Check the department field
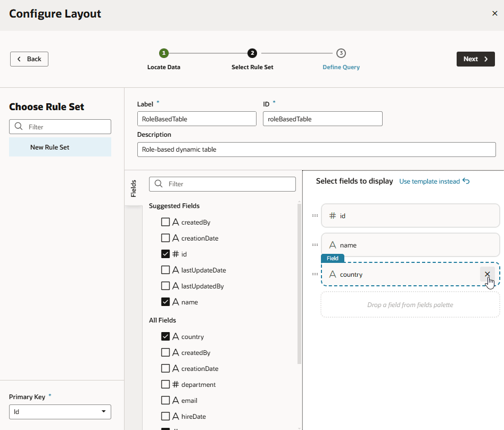Screen dimensions: 504x430 click(165, 384)
